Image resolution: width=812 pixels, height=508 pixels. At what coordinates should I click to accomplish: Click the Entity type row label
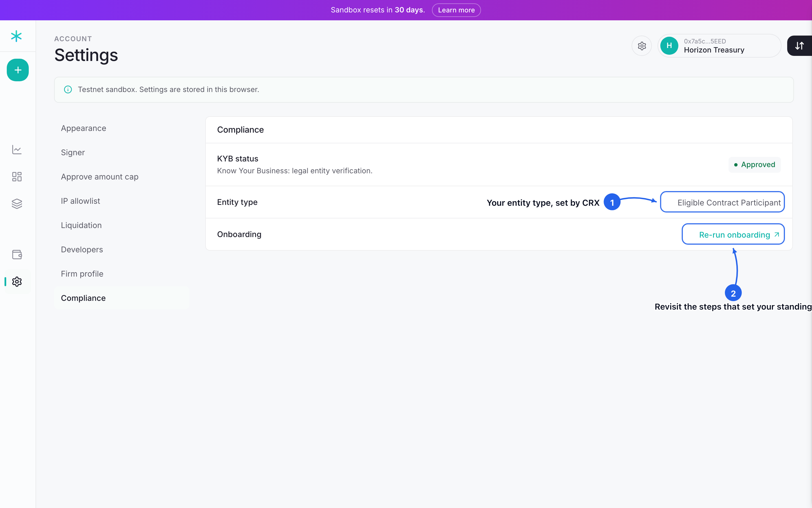[x=237, y=202]
